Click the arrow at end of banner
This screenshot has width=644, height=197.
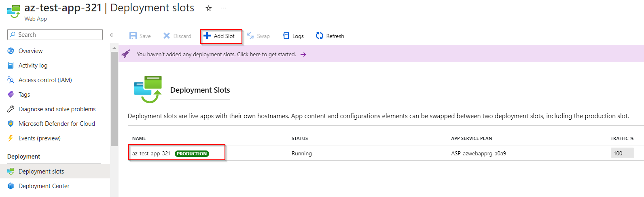[303, 55]
